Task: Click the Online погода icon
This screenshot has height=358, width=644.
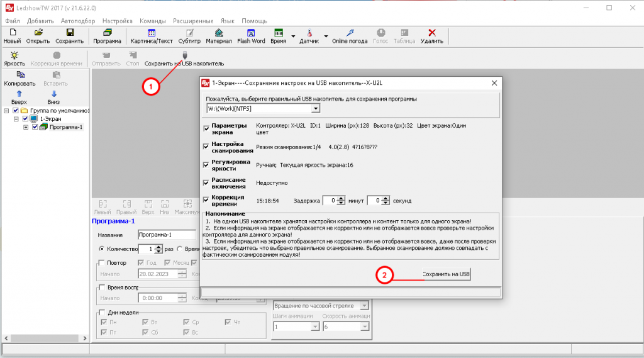Action: [350, 33]
